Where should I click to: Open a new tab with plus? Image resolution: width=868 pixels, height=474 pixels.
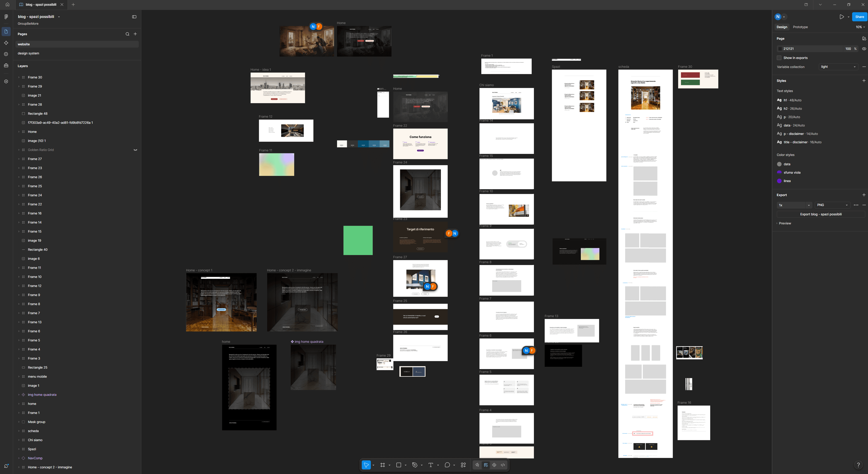(x=73, y=5)
